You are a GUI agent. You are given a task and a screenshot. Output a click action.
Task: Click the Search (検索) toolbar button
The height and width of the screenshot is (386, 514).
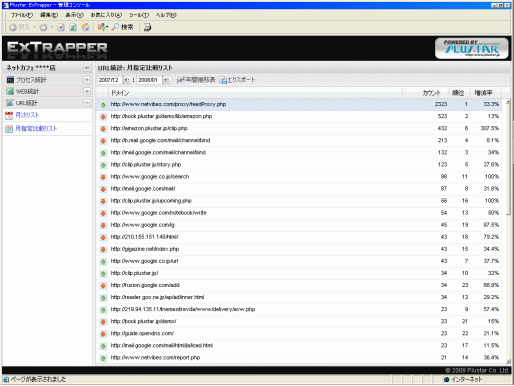coord(123,27)
